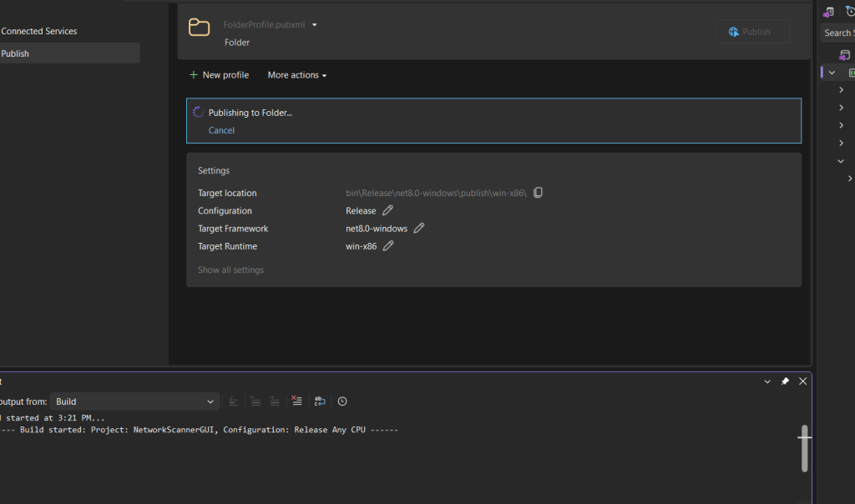Screen dimensions: 855x504
Task: Select Connected Services in the sidebar
Action: coord(39,31)
